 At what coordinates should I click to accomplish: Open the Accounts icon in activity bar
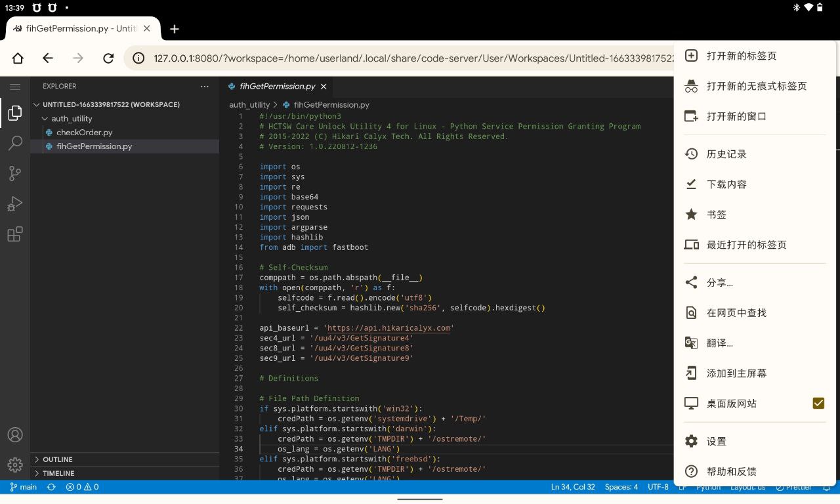pyautogui.click(x=14, y=434)
